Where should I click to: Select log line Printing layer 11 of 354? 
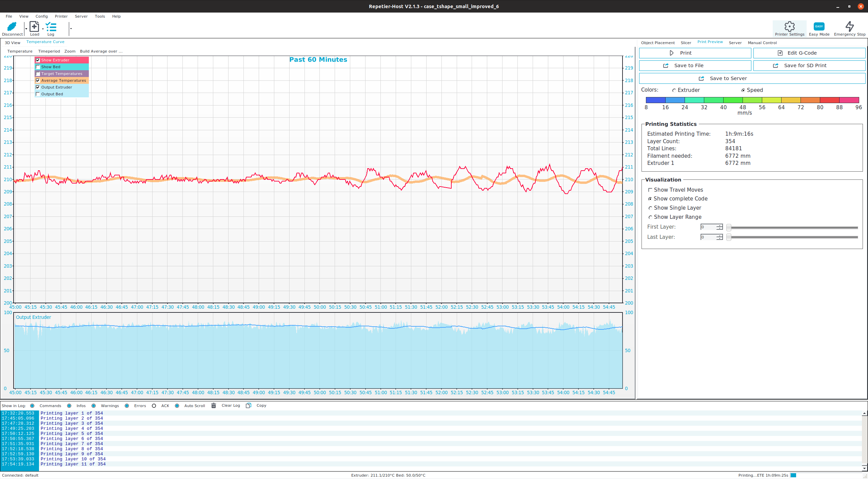[x=73, y=464]
